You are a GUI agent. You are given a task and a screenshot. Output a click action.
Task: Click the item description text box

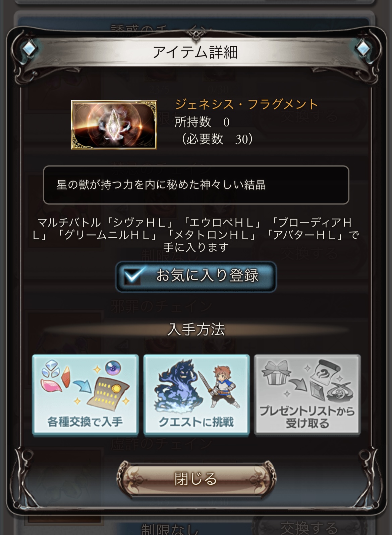[196, 185]
